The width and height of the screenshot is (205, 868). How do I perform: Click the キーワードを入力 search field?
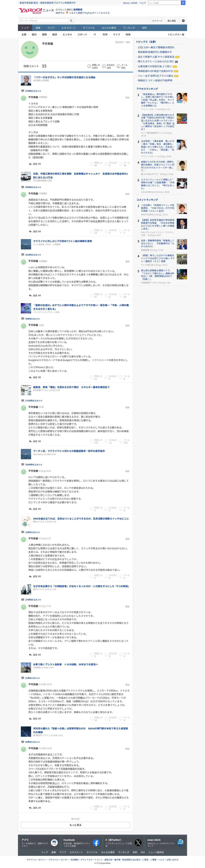[x=44, y=21]
